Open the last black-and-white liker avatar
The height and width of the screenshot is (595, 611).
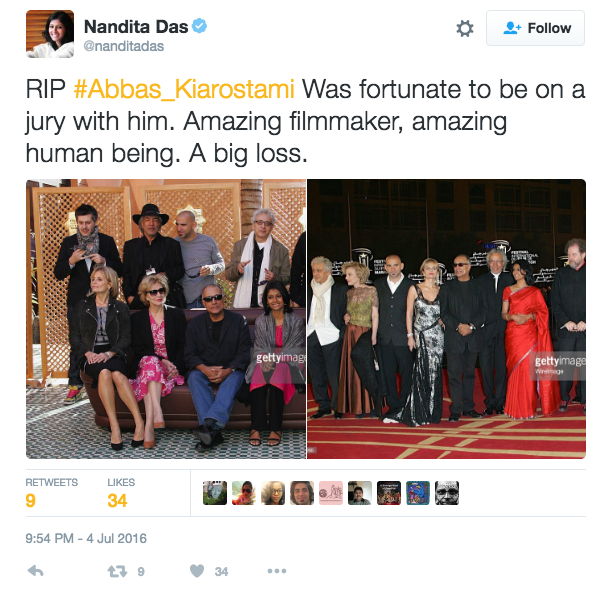coord(447,493)
